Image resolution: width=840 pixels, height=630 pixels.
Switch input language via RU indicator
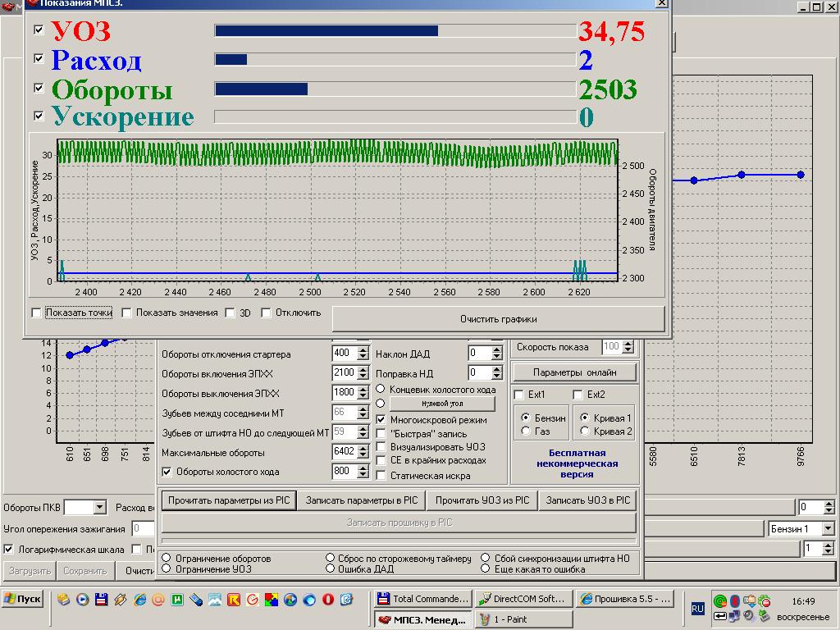click(x=697, y=609)
